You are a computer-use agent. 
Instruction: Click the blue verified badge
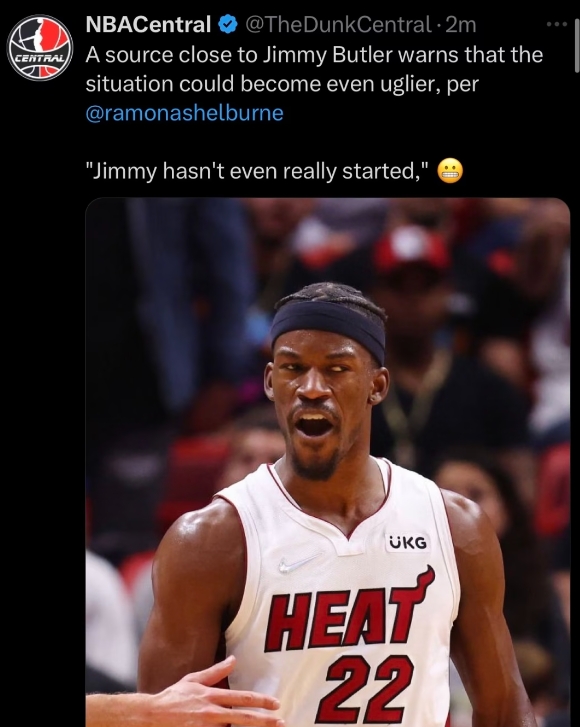click(228, 25)
